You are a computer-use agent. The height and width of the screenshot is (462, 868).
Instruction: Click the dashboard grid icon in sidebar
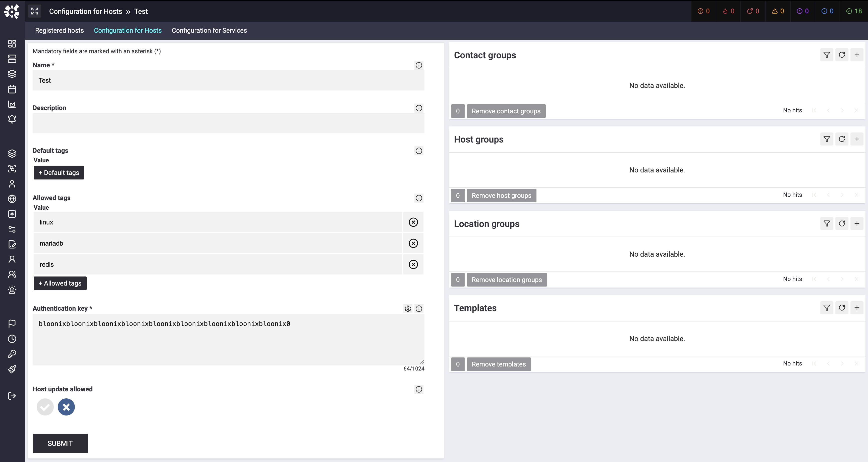tap(12, 44)
